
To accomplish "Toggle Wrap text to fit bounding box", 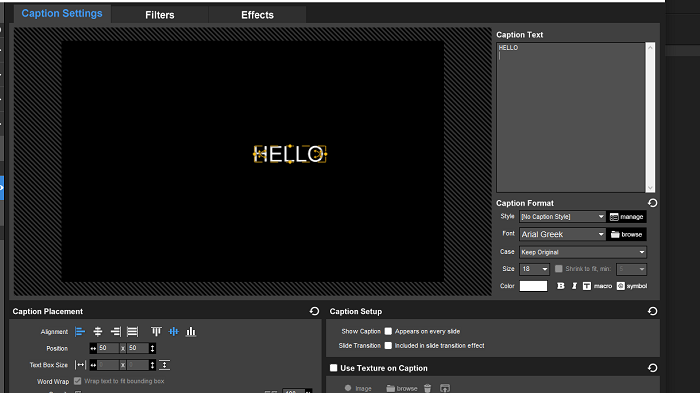I will click(78, 381).
